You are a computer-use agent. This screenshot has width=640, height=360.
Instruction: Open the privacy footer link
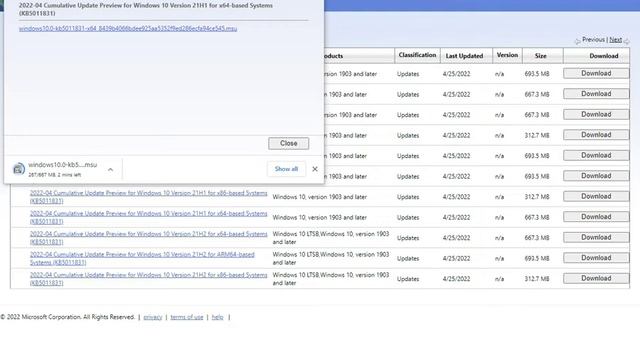pyautogui.click(x=153, y=317)
